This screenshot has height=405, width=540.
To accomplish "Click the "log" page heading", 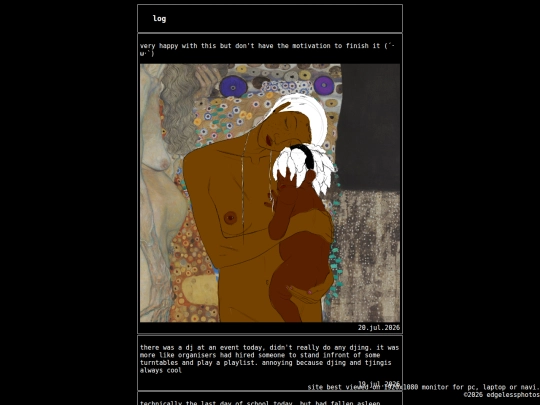I will tap(159, 19).
